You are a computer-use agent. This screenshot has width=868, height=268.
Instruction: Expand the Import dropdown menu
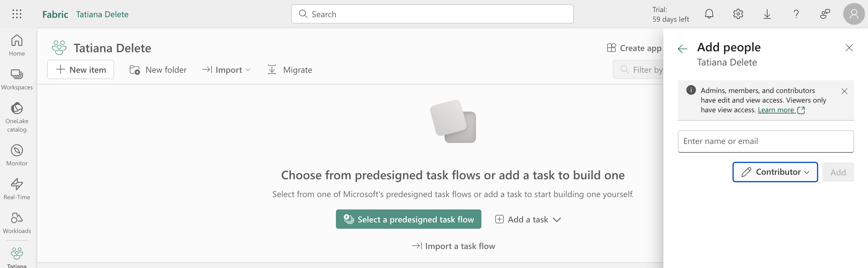coord(226,70)
